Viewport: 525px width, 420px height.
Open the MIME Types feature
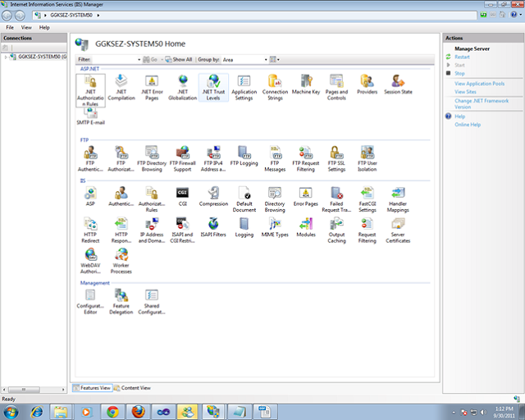point(275,224)
